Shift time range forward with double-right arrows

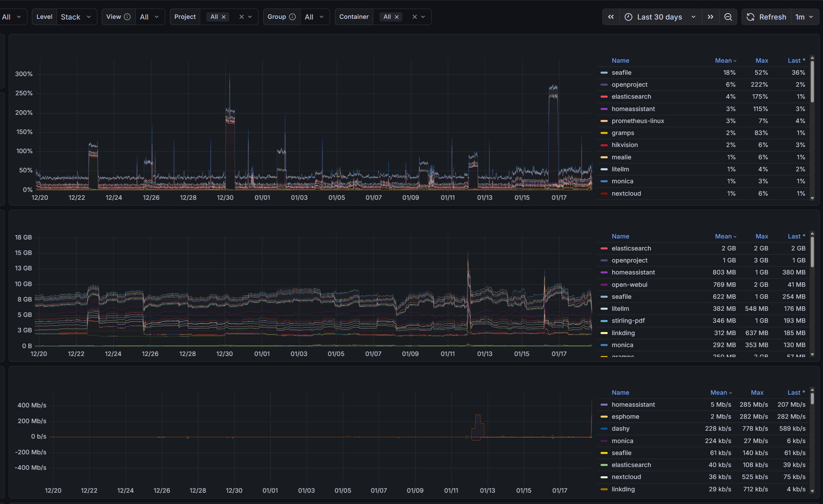[710, 17]
